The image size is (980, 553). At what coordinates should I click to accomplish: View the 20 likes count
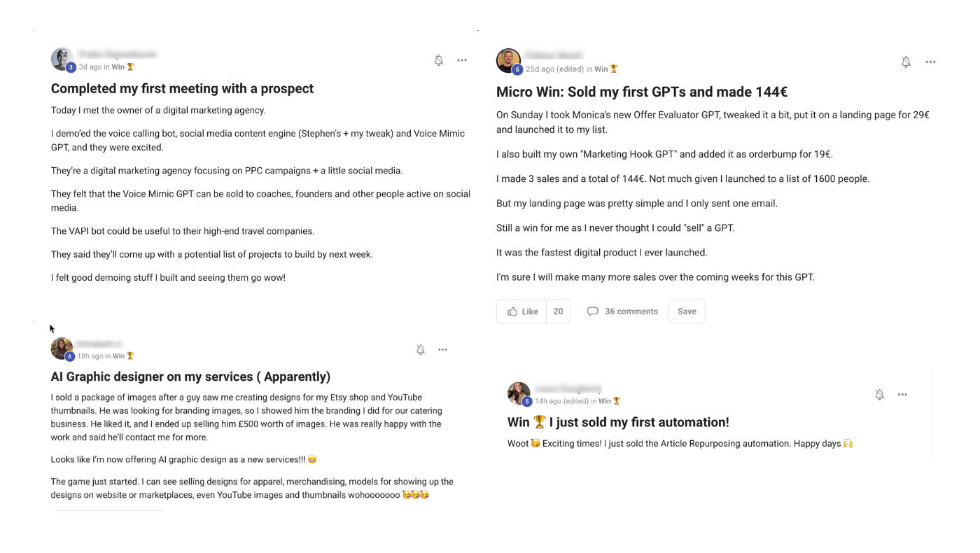click(558, 311)
